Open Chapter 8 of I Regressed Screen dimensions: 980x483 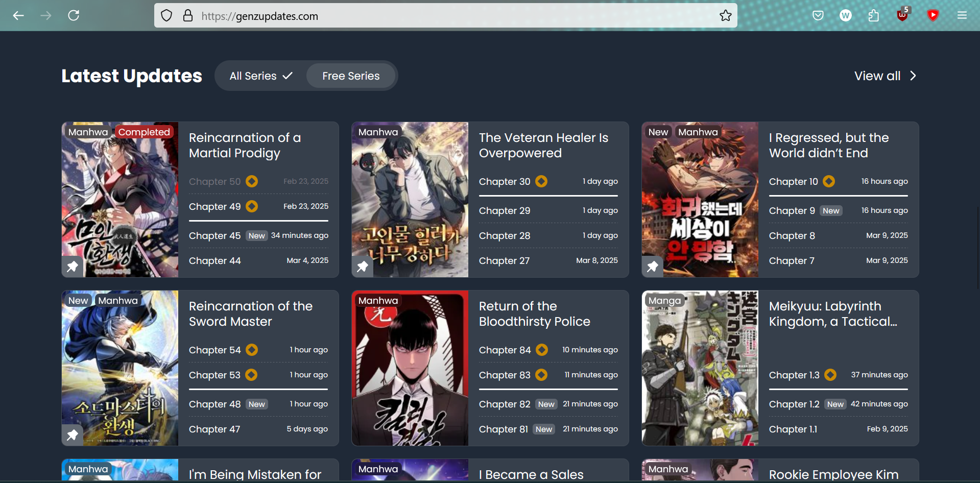pos(792,236)
